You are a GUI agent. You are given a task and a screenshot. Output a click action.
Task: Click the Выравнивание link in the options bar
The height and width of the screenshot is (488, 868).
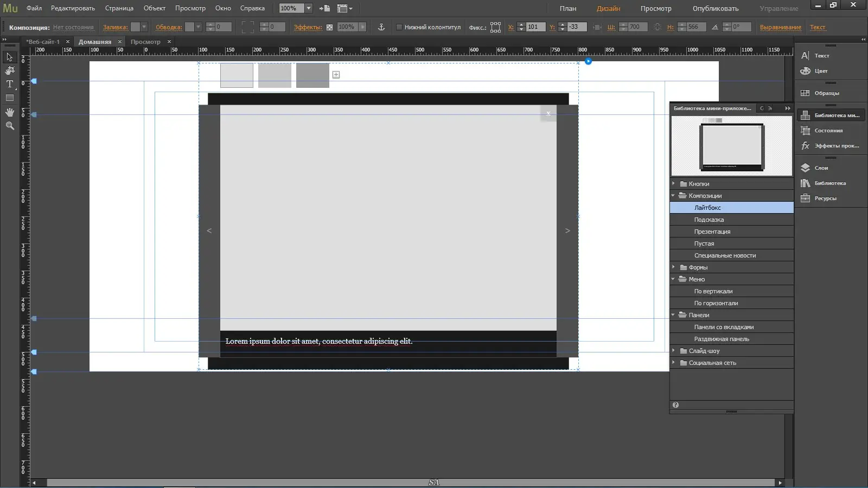[x=781, y=27]
